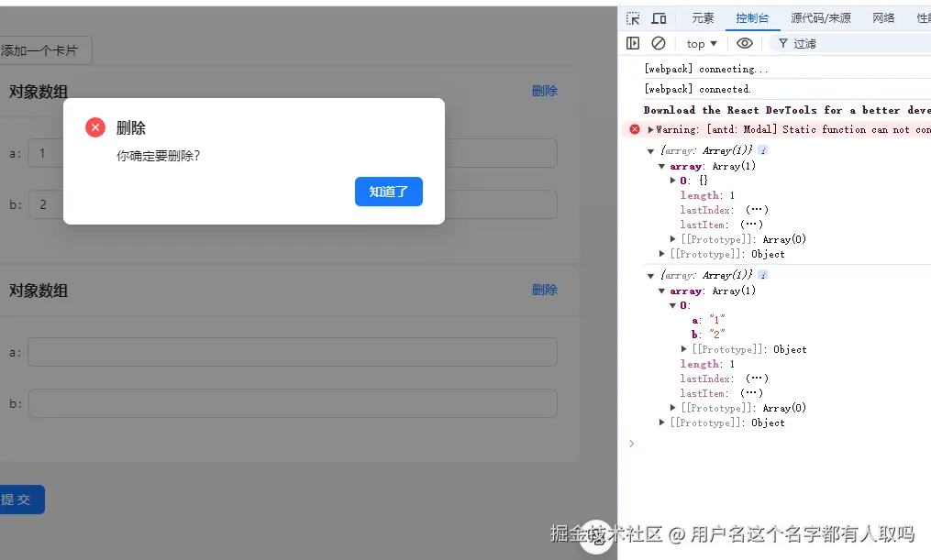
Task: Switch to the 元素 tab
Action: (x=703, y=18)
